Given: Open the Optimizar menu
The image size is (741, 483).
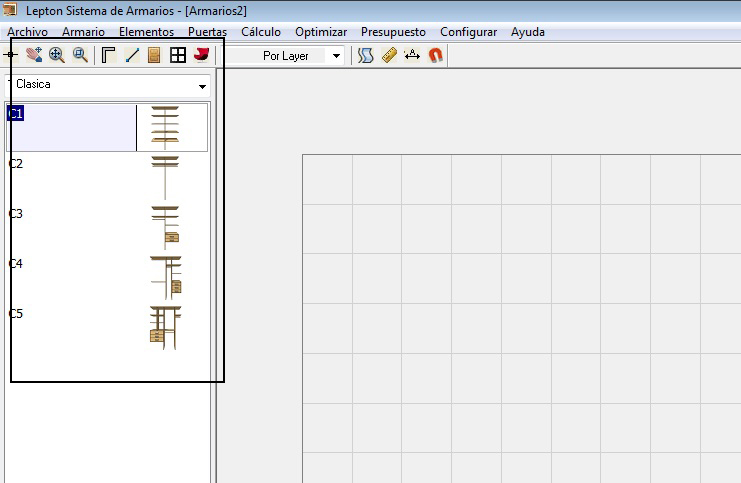Looking at the screenshot, I should [321, 32].
